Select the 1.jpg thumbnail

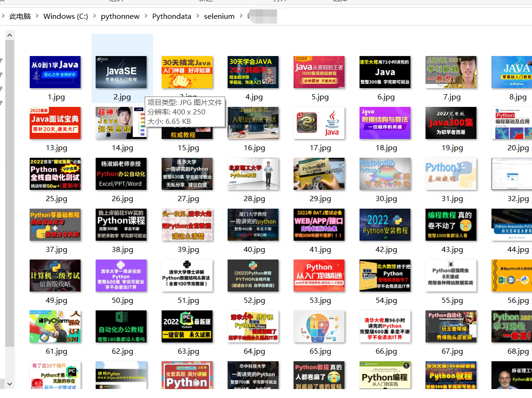click(x=55, y=72)
